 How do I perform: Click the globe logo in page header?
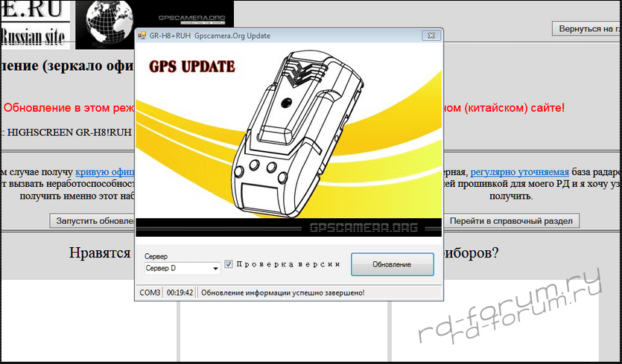coord(110,24)
